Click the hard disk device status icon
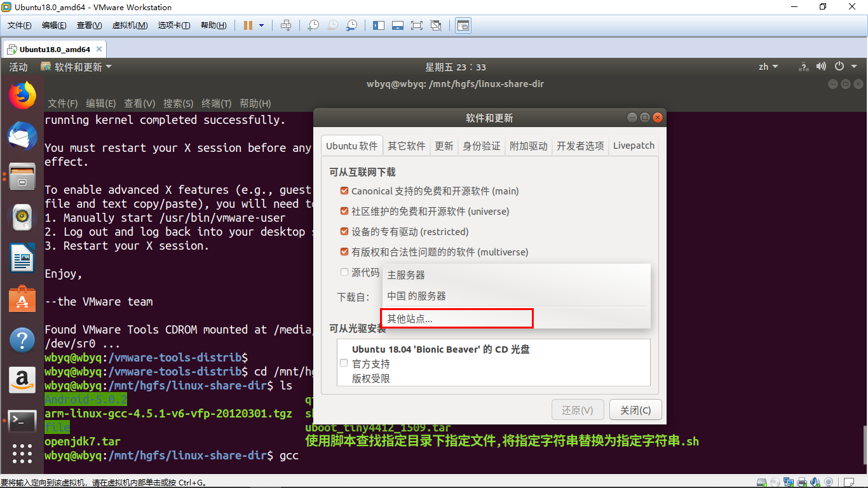868x488 pixels. [x=762, y=482]
